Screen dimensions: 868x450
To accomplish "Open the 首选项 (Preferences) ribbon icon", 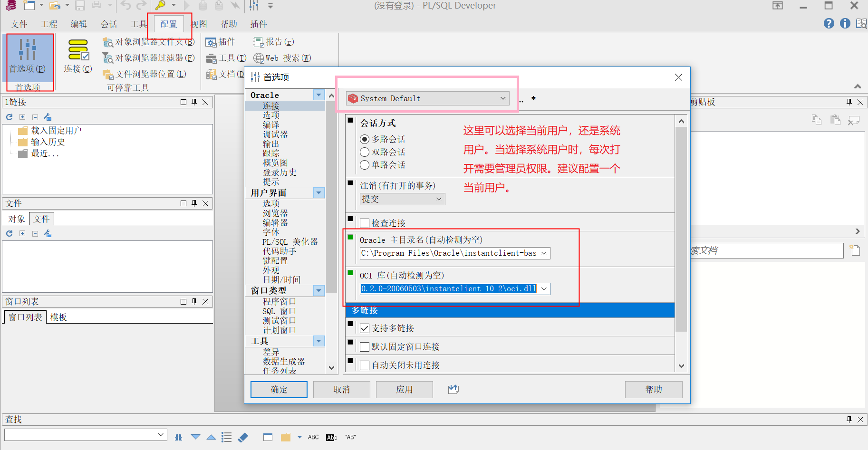I will coord(28,56).
